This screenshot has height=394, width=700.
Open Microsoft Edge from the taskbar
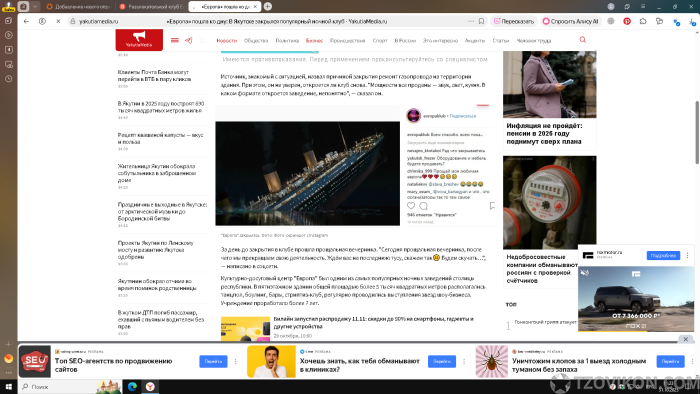click(132, 386)
